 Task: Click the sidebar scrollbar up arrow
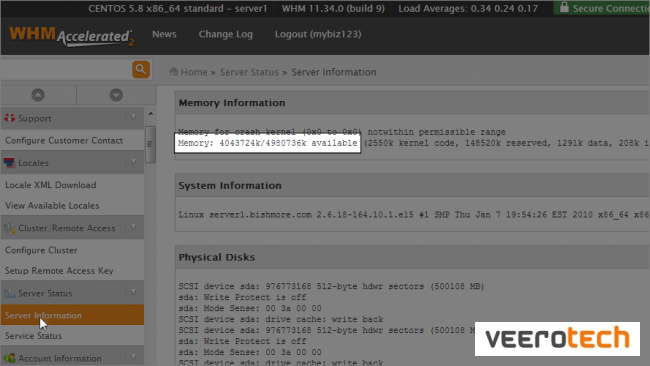pyautogui.click(x=150, y=114)
